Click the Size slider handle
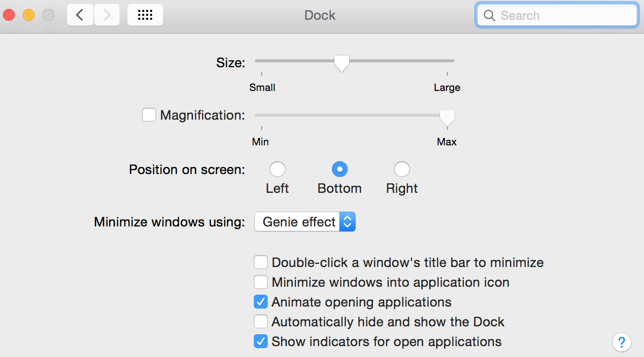The width and height of the screenshot is (644, 357). tap(341, 63)
